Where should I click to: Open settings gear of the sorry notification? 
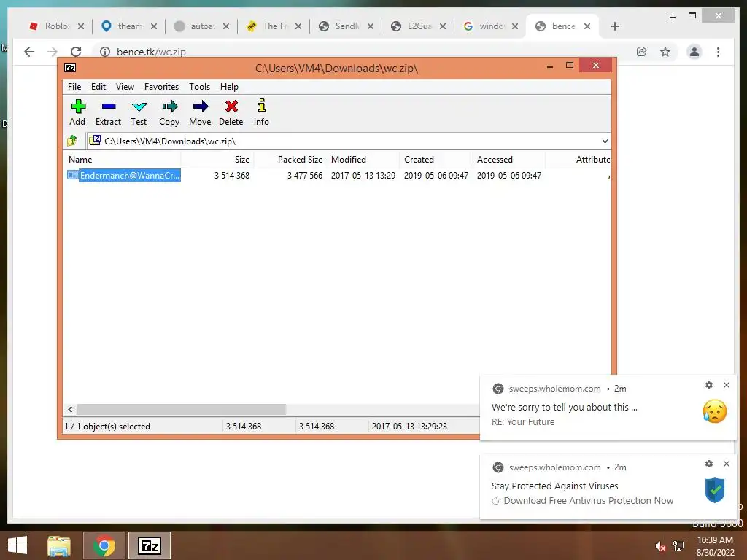click(709, 385)
